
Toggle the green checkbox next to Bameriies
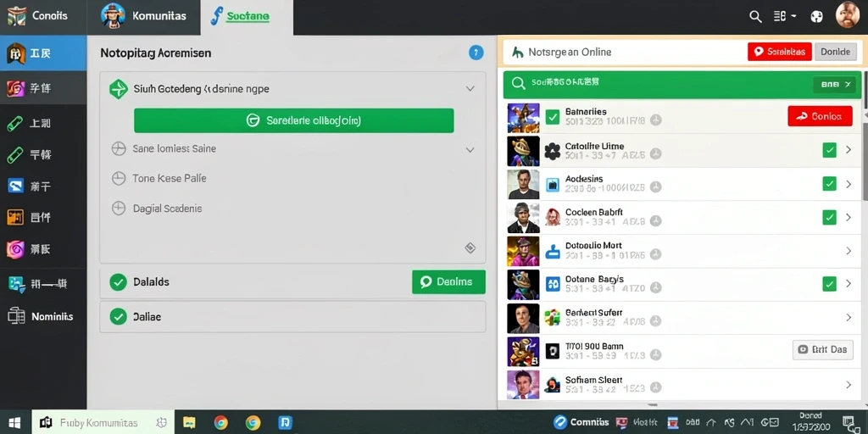[552, 117]
